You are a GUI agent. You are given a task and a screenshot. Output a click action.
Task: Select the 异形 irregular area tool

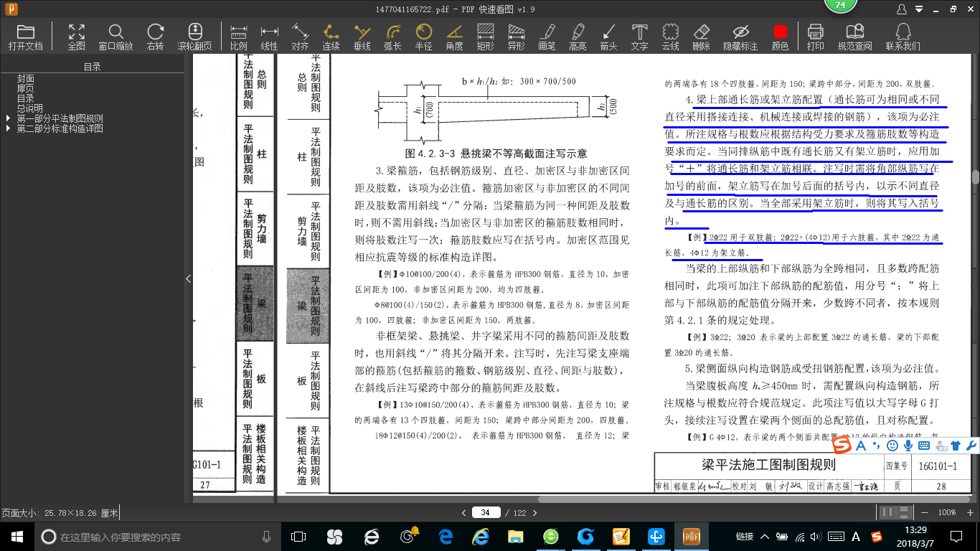click(516, 37)
